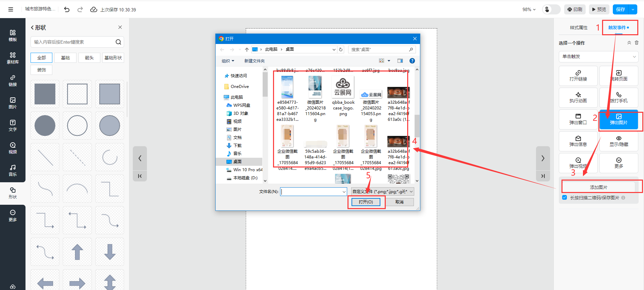Click the undo arrow in top toolbar
Screen dimensions: 644x290
coord(67,9)
